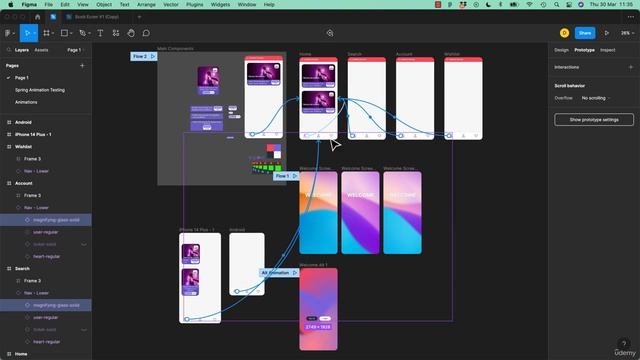Open a new tab with plus button
Screen dimensions: 640x360
pyautogui.click(x=139, y=17)
